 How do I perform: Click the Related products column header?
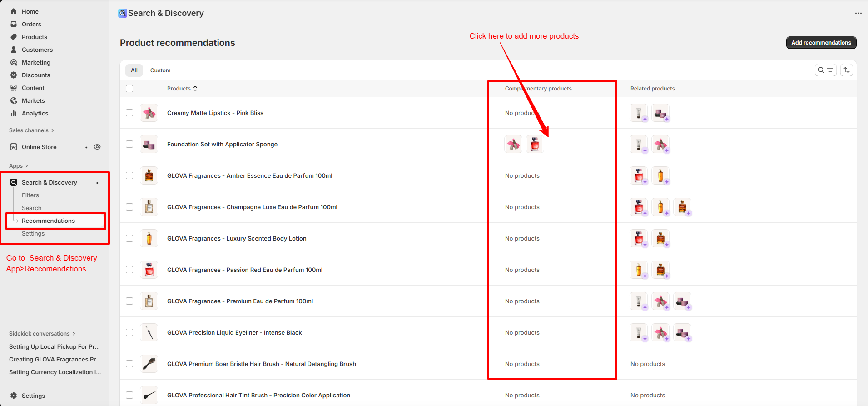pyautogui.click(x=653, y=89)
